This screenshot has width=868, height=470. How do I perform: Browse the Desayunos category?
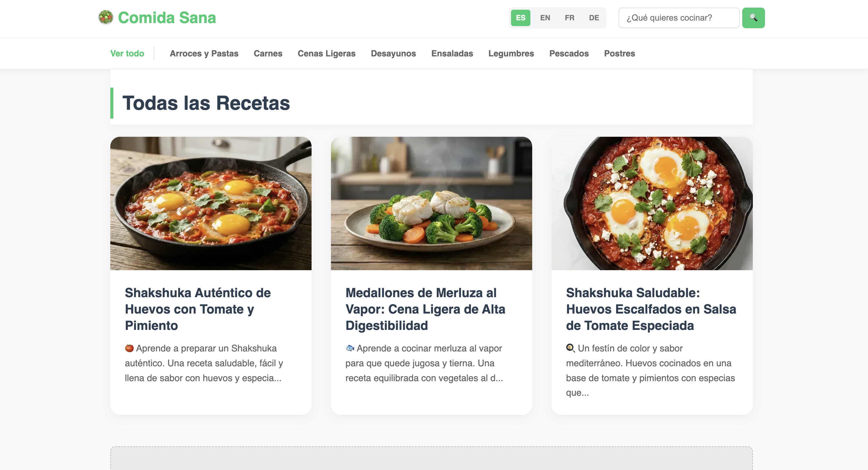click(x=393, y=53)
